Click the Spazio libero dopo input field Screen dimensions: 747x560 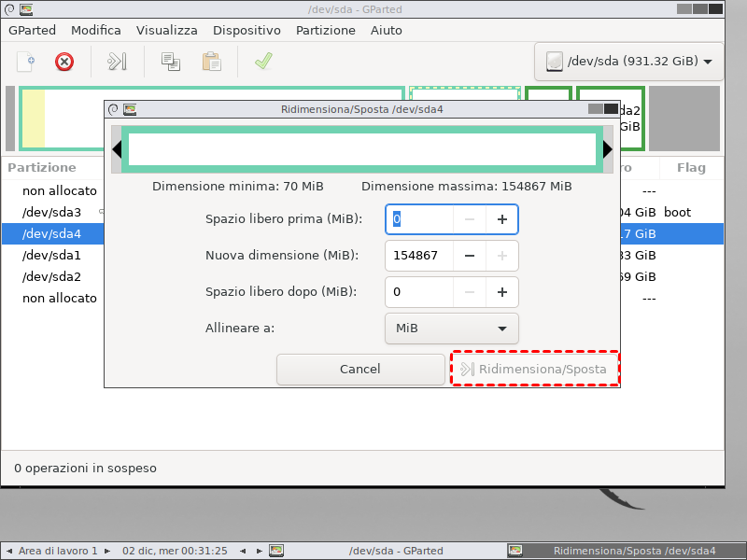418,292
